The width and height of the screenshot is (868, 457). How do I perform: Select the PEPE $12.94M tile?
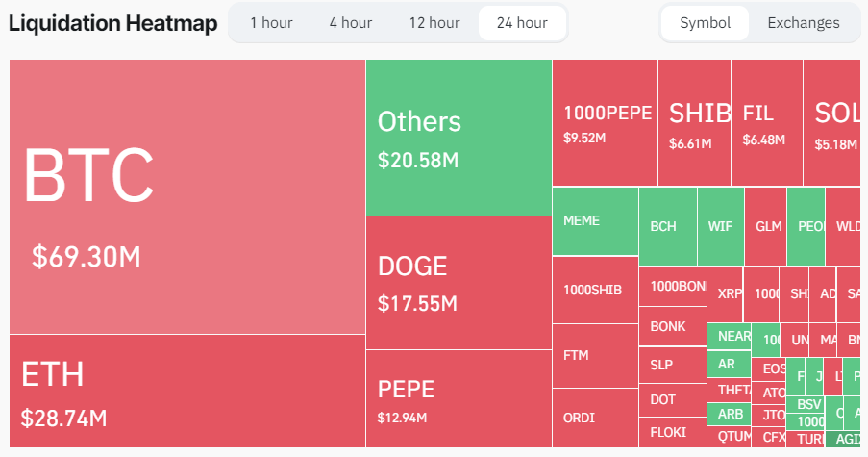coord(459,398)
